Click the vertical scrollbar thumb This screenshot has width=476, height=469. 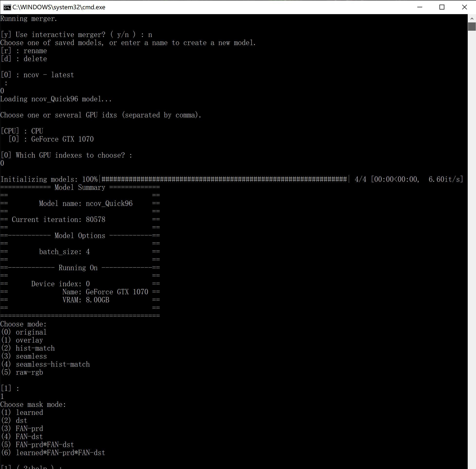pyautogui.click(x=472, y=27)
